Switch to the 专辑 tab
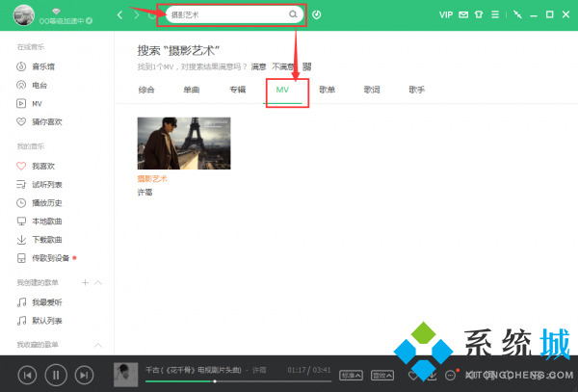The height and width of the screenshot is (392, 578). pyautogui.click(x=237, y=90)
